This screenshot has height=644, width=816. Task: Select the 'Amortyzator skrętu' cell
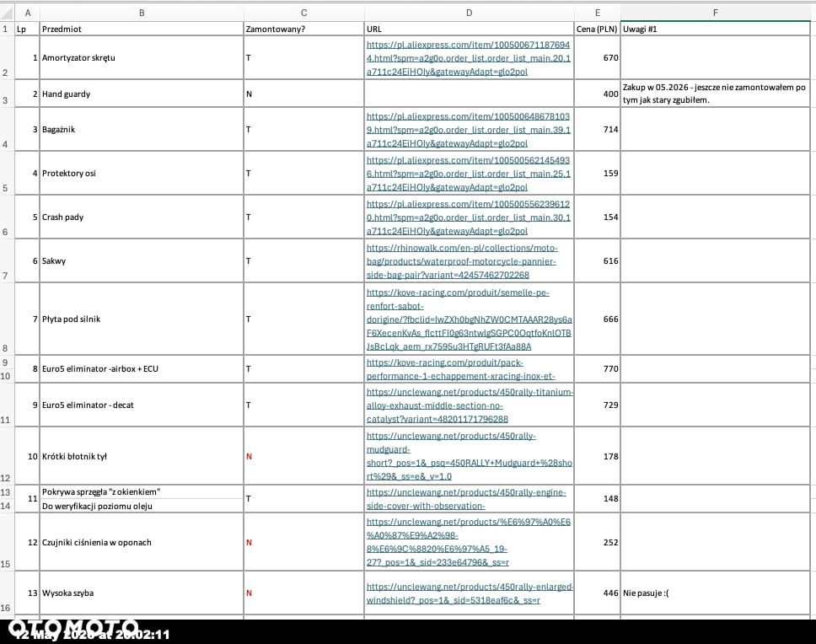click(x=142, y=58)
